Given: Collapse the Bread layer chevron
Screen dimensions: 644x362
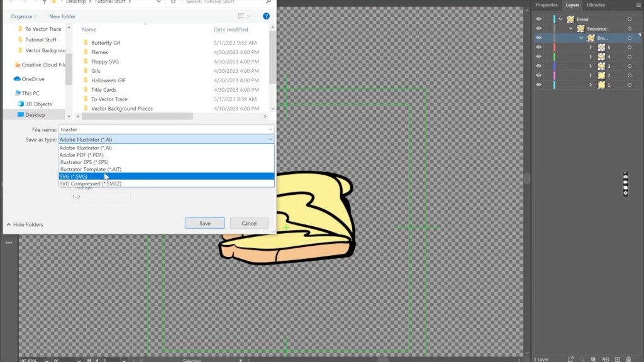Looking at the screenshot, I should click(x=560, y=19).
